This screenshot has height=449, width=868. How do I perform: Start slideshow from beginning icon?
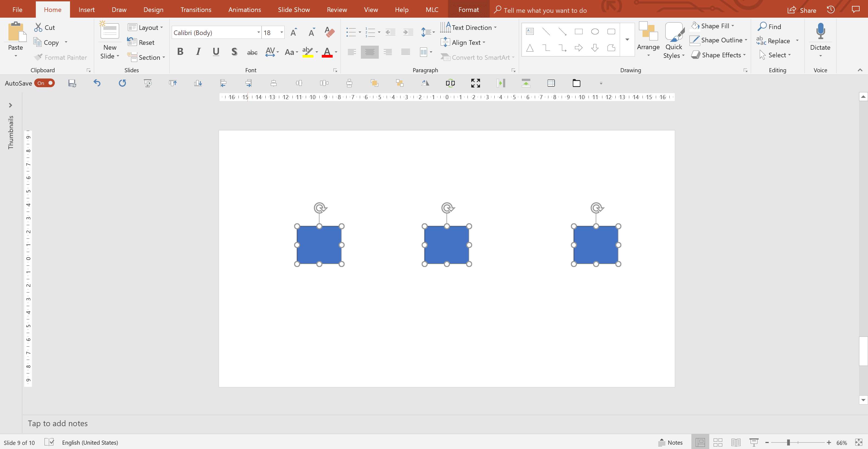(x=148, y=83)
